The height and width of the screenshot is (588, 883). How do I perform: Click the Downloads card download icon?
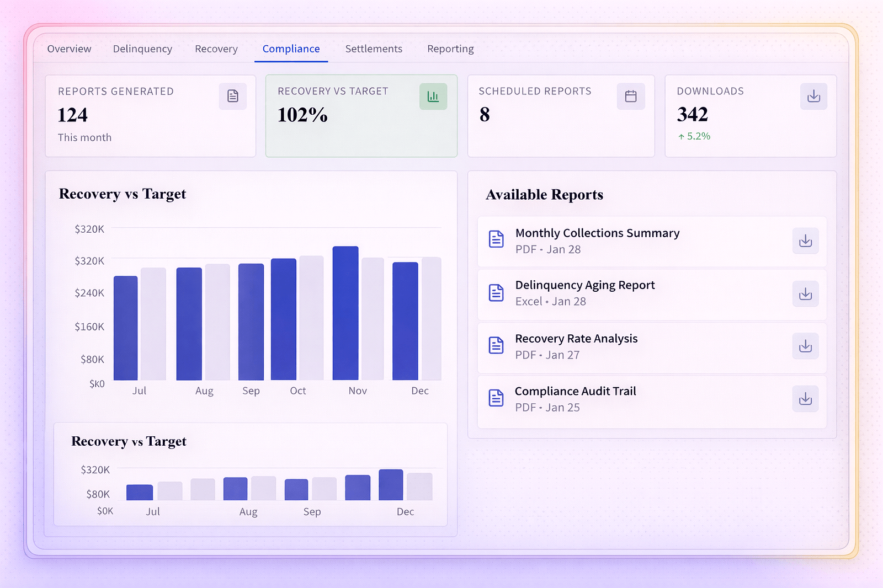pyautogui.click(x=813, y=96)
